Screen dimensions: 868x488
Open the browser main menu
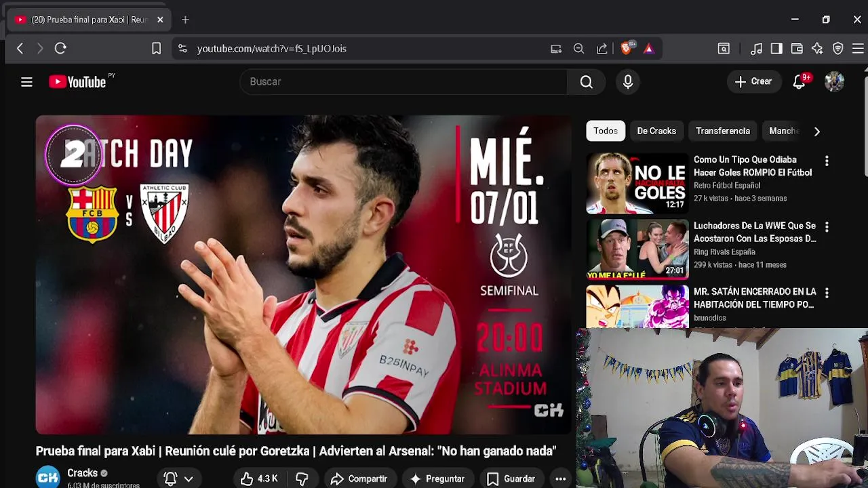pyautogui.click(x=858, y=49)
